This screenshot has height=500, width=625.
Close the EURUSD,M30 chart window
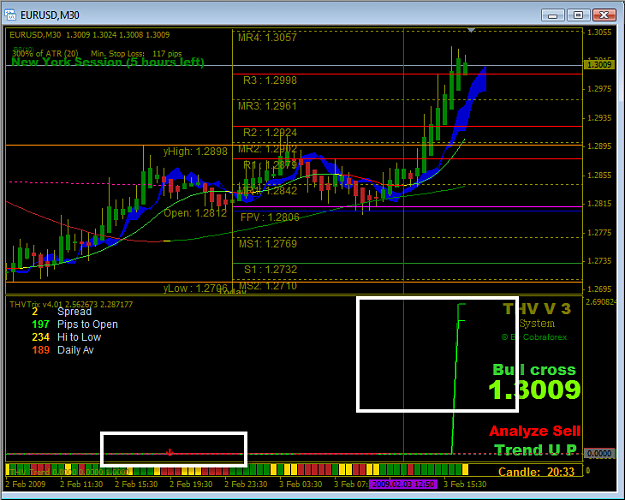click(x=604, y=15)
